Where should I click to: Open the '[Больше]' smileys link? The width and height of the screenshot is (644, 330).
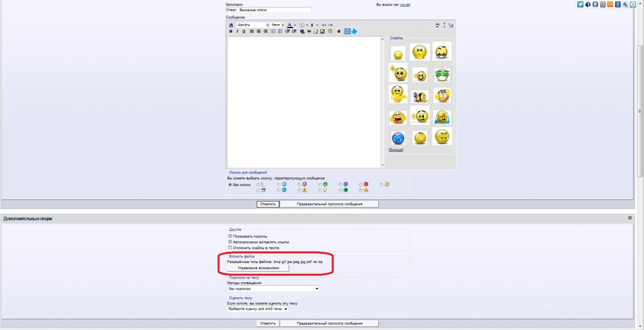click(x=396, y=150)
